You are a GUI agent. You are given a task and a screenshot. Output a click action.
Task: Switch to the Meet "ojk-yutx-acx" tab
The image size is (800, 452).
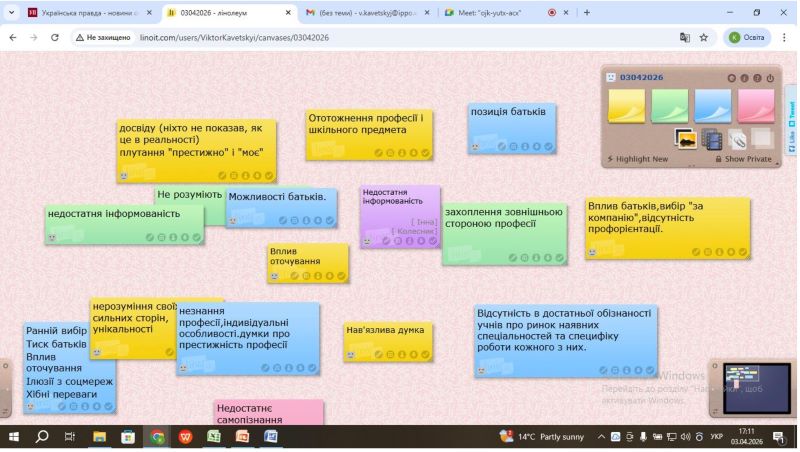click(x=506, y=13)
